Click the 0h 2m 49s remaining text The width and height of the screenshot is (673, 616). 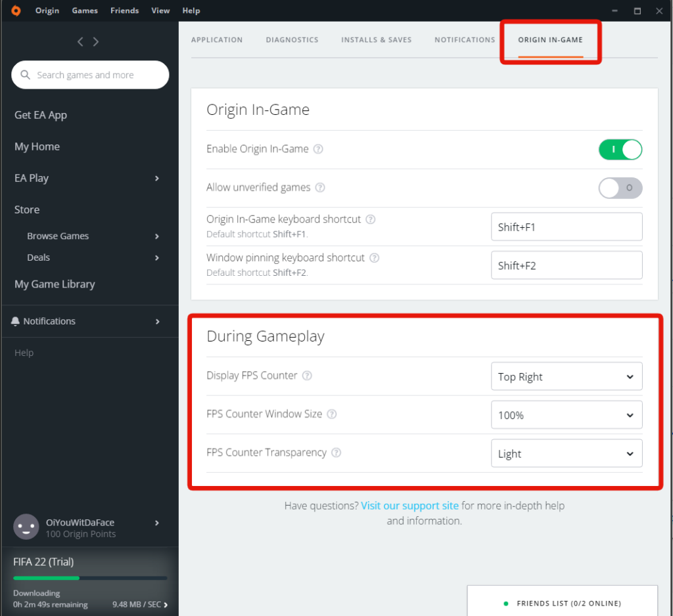50,604
